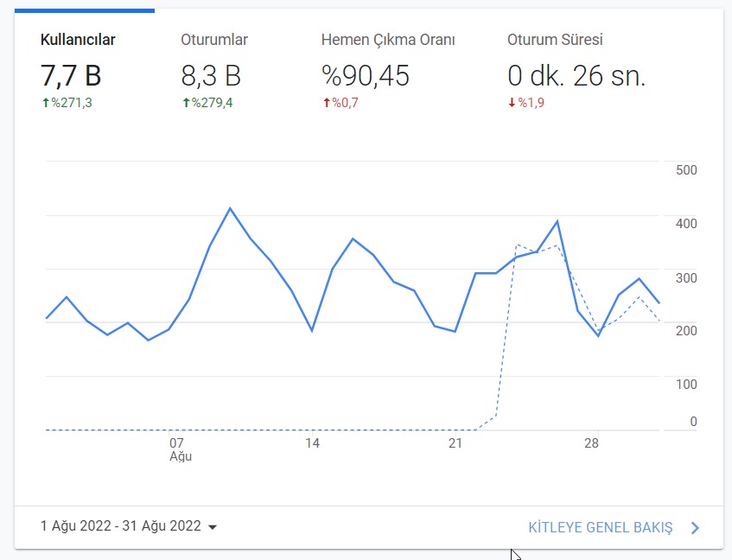Click the chevron arrow beside KİTLEYE GENEL BAKIŞ
The image size is (732, 560).
695,528
